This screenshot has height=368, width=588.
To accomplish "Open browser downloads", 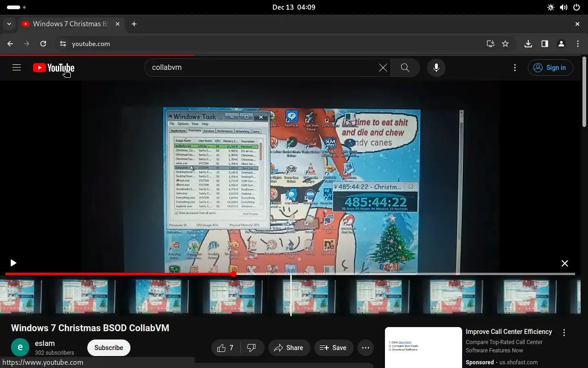I will click(528, 44).
